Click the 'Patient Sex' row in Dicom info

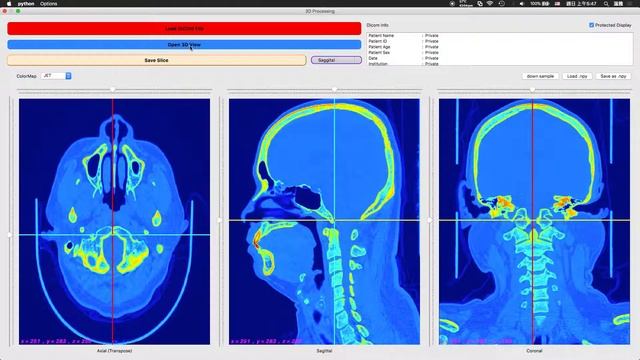[x=403, y=53]
